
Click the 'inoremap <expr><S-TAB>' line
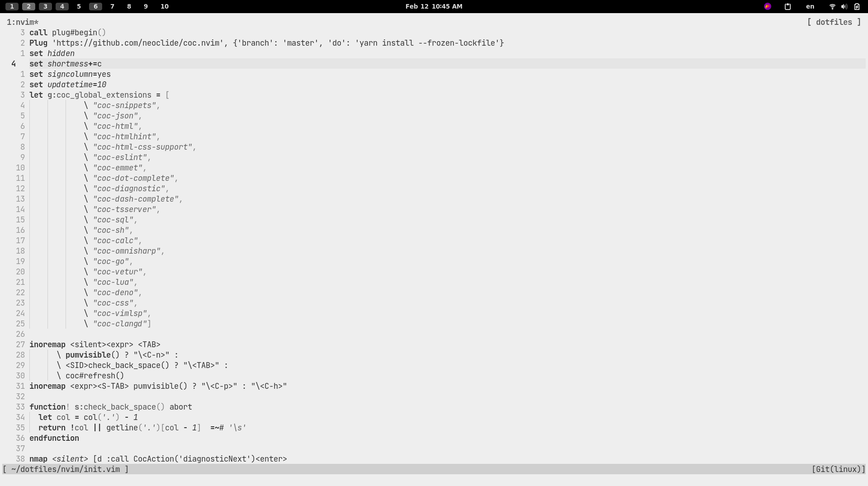pyautogui.click(x=158, y=386)
